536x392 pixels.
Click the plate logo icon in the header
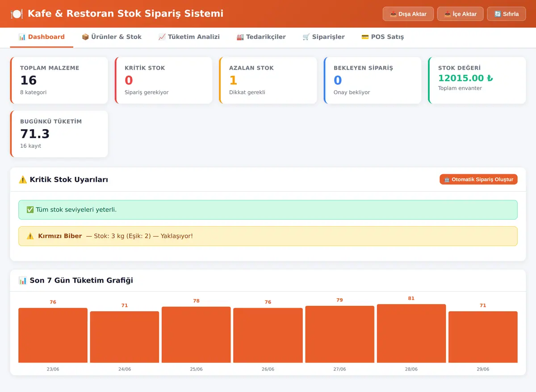17,14
